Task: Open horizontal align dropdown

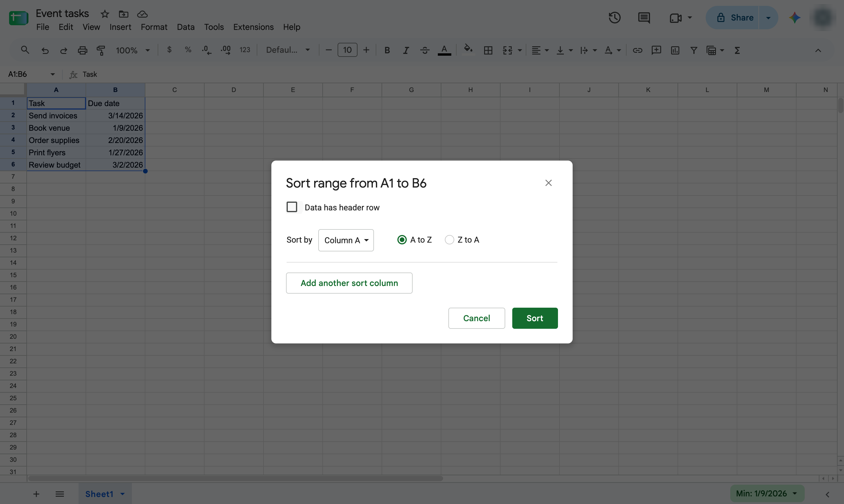Action: (540, 50)
